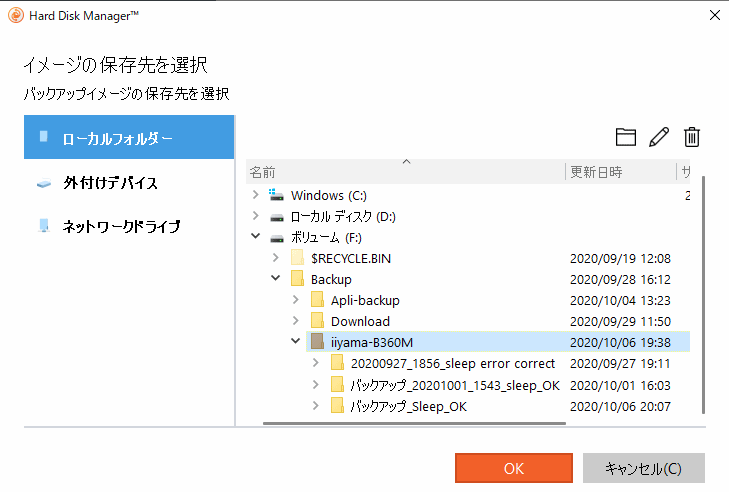The image size is (729, 492).
Task: Select the ローカルフォルダー tab
Action: (129, 137)
